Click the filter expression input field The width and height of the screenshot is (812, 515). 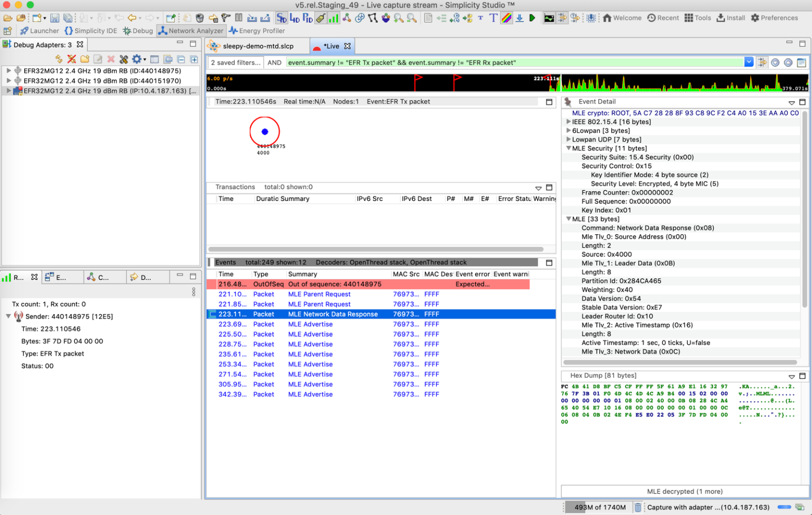[515, 63]
